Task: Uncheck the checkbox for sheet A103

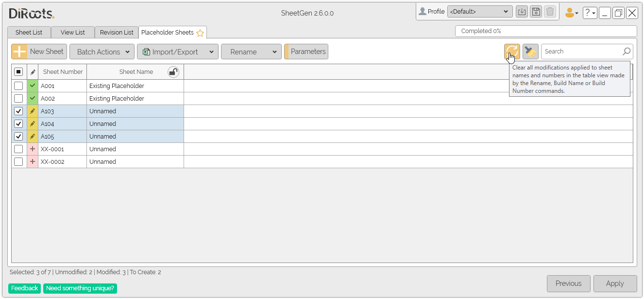Action: coord(18,111)
